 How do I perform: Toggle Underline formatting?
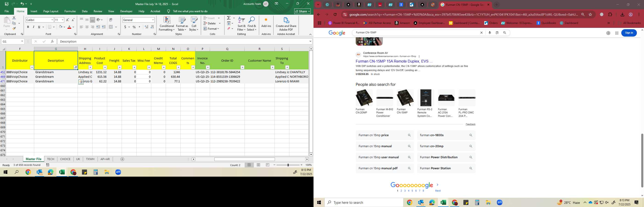(x=39, y=27)
